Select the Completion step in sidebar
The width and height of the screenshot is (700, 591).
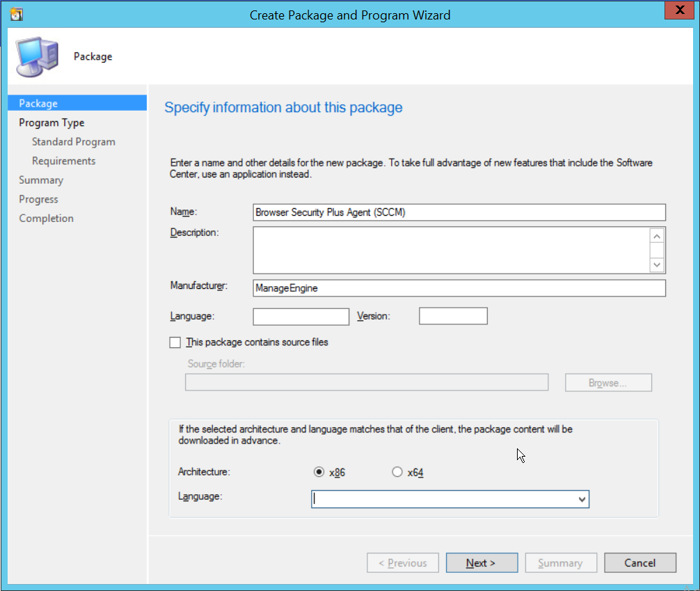47,219
